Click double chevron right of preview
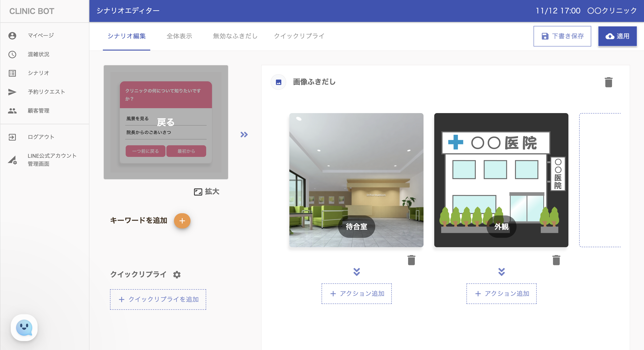This screenshot has width=644, height=350. [244, 135]
